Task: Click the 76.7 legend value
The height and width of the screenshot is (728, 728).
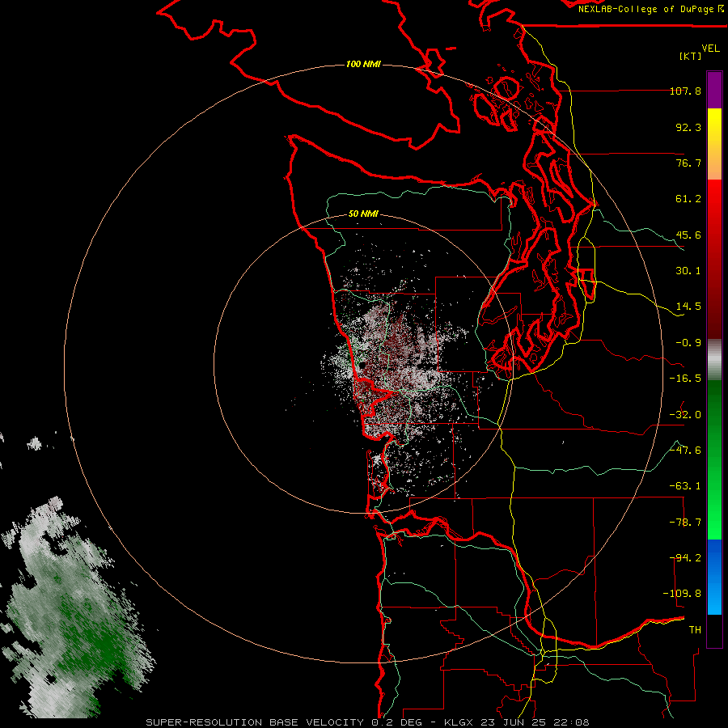Action: [688, 163]
